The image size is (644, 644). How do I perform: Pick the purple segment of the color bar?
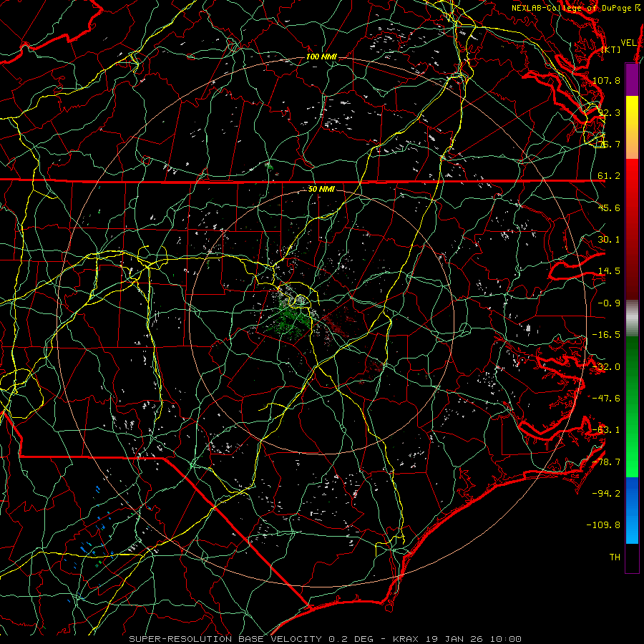coord(632,79)
